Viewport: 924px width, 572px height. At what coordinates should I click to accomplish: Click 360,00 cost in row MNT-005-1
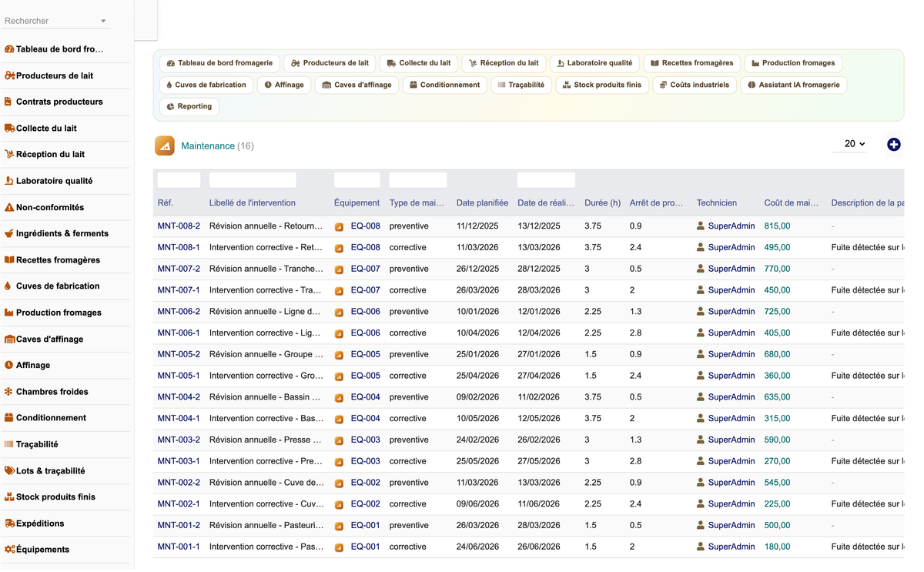pos(777,376)
